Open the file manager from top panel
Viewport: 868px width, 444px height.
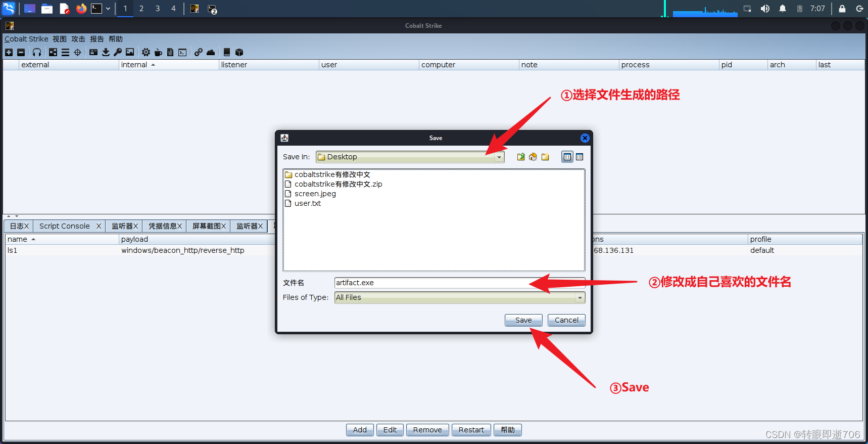pos(47,9)
